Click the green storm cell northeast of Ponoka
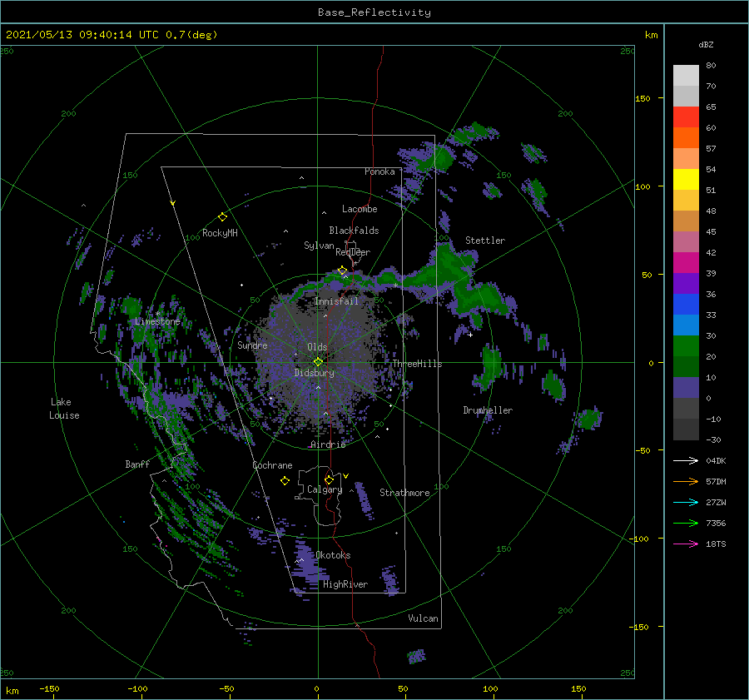Viewport: 749px width, 700px height. pyautogui.click(x=435, y=157)
